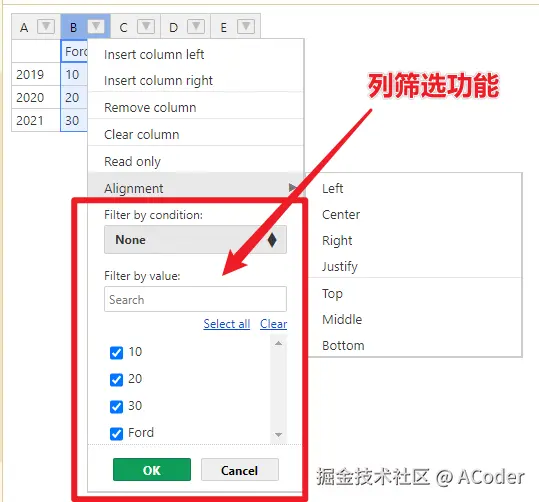Open column B dropdown menu arrow
The width and height of the screenshot is (539, 502).
[96, 26]
